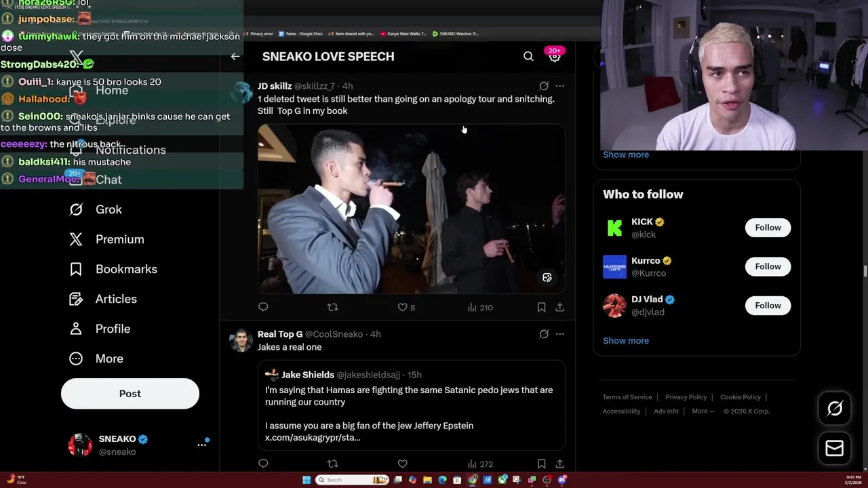Open the settings gear with the 20+ badge
Viewport: 868px width, 488px height.
click(555, 57)
